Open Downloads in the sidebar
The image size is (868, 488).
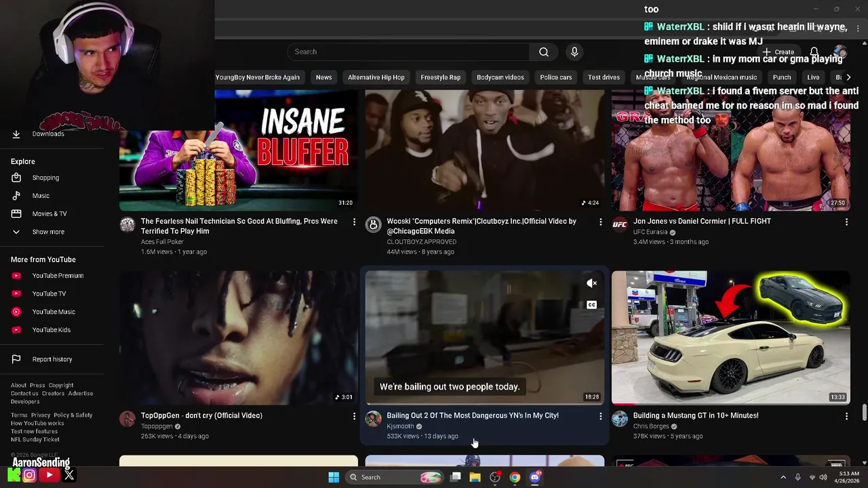[47, 134]
